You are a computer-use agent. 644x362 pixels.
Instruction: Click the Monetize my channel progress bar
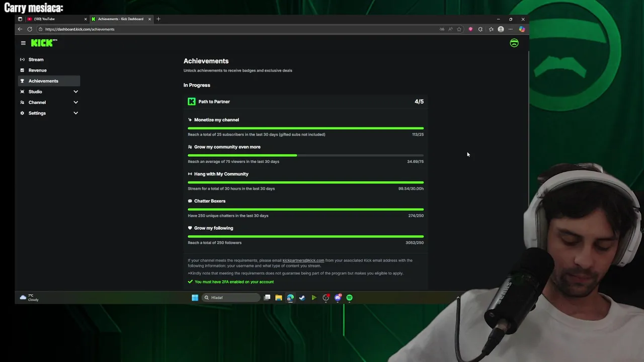coord(305,128)
